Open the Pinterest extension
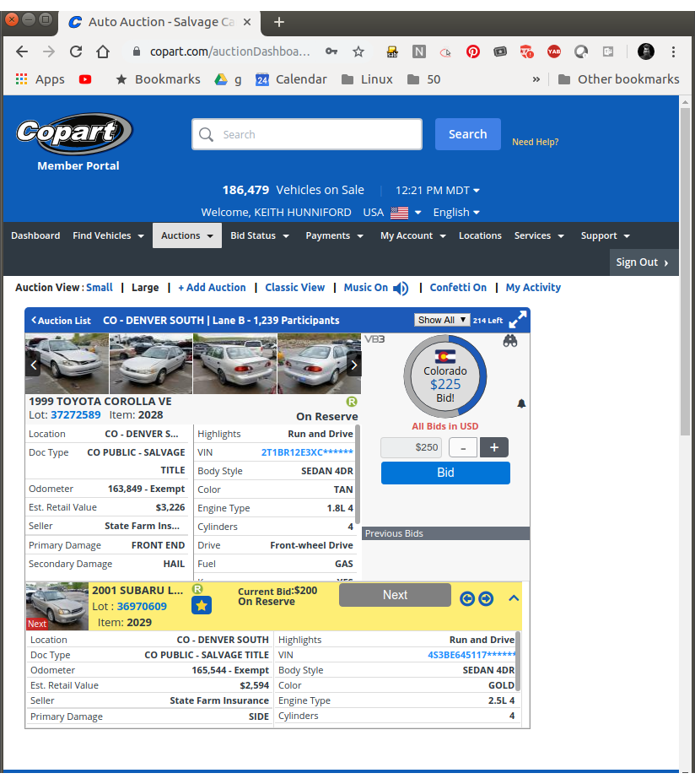This screenshot has width=695, height=784. [472, 51]
